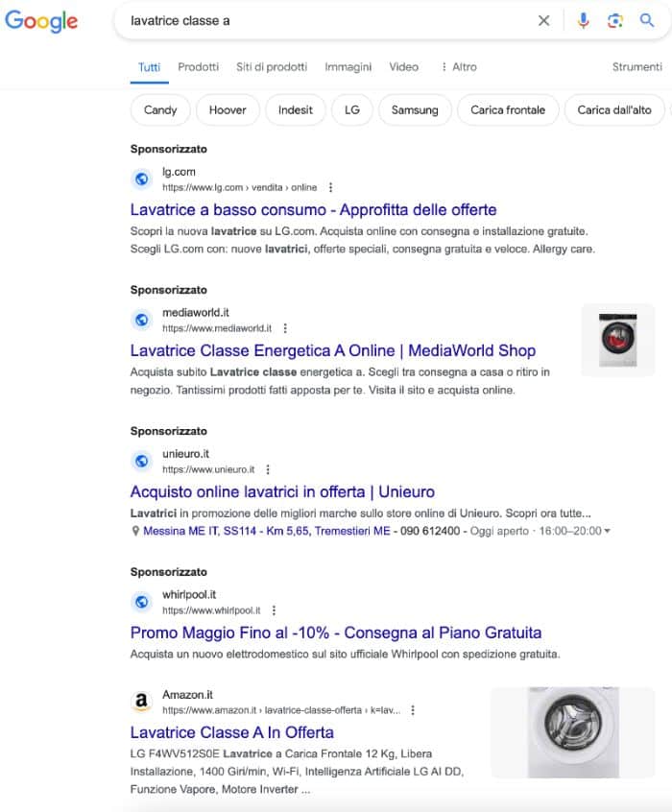This screenshot has height=812, width=672.
Task: Switch to the Prodotti tab
Action: tap(198, 67)
